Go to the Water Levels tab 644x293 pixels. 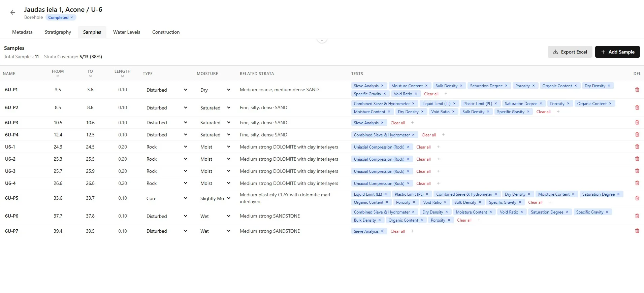tap(127, 32)
